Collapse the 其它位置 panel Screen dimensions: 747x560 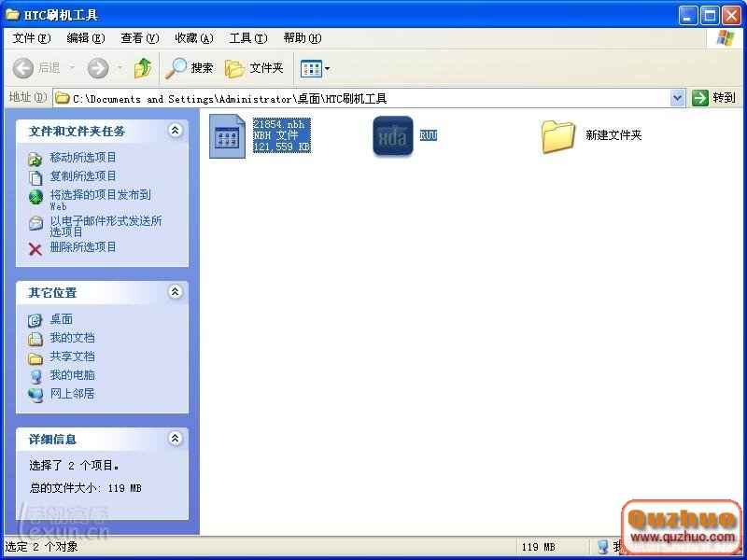(x=175, y=292)
